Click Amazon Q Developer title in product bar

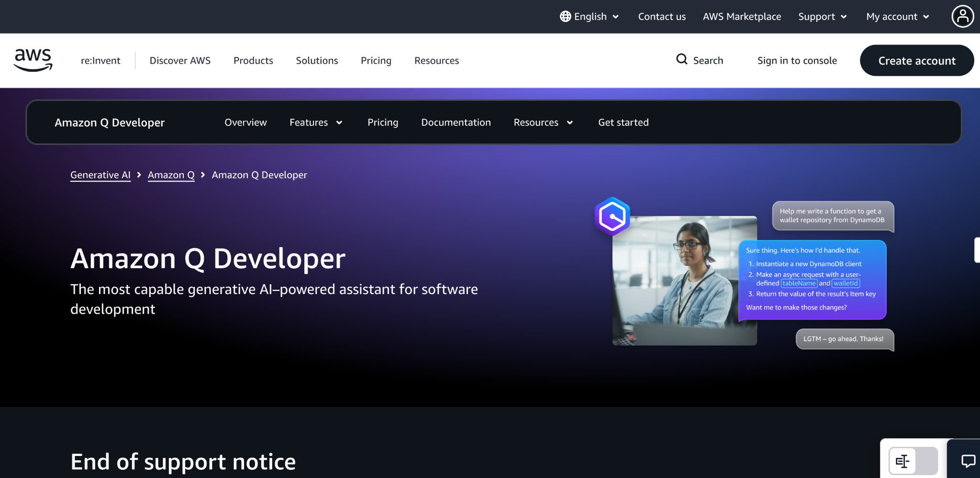[110, 123]
